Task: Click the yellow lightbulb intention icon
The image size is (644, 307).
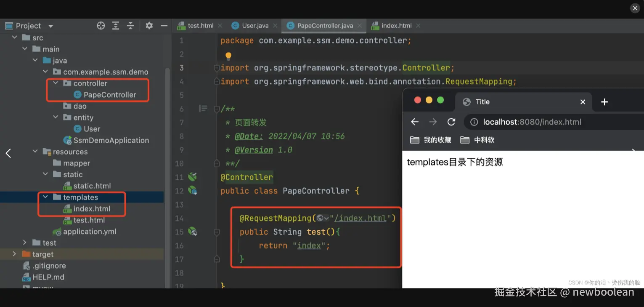Action: click(x=228, y=56)
